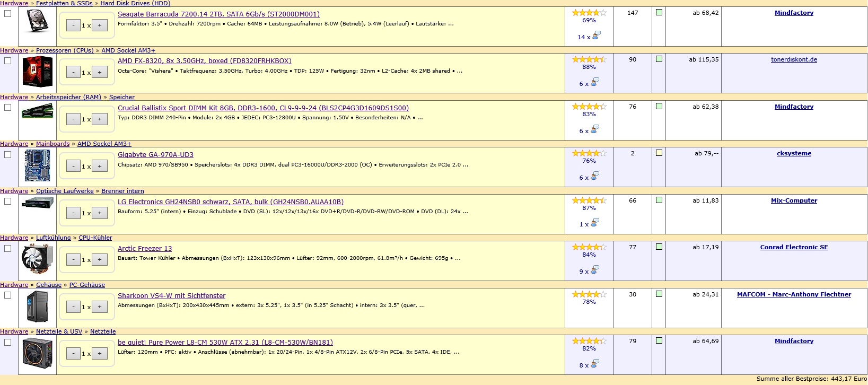Open Festplatten & SSDs breadcrumb category
This screenshot has width=868, height=385.
[x=64, y=3]
